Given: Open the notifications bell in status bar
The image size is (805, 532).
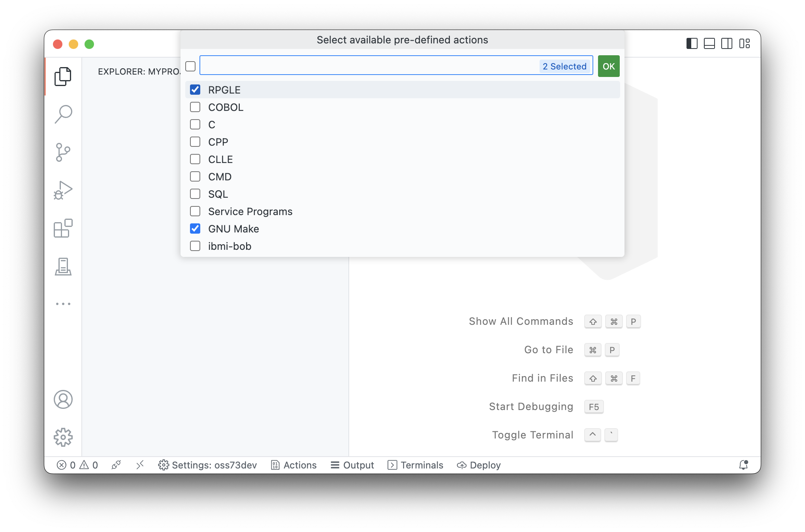Looking at the screenshot, I should pos(743,465).
